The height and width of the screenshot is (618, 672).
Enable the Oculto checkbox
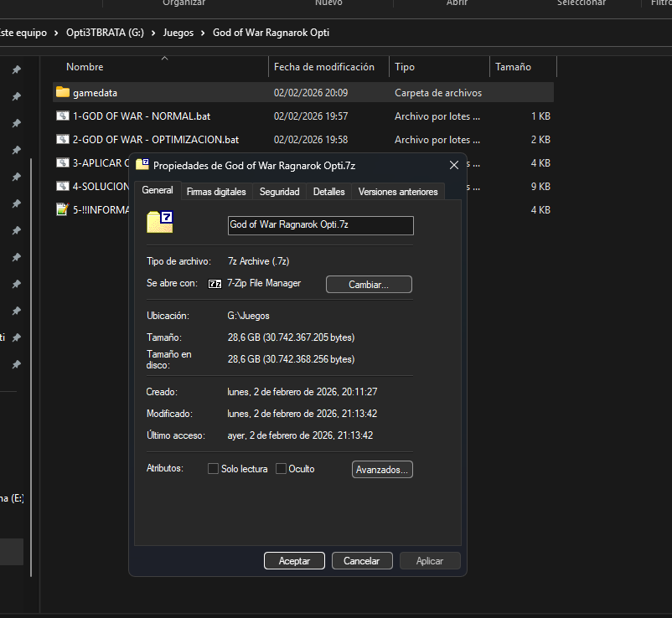(281, 469)
